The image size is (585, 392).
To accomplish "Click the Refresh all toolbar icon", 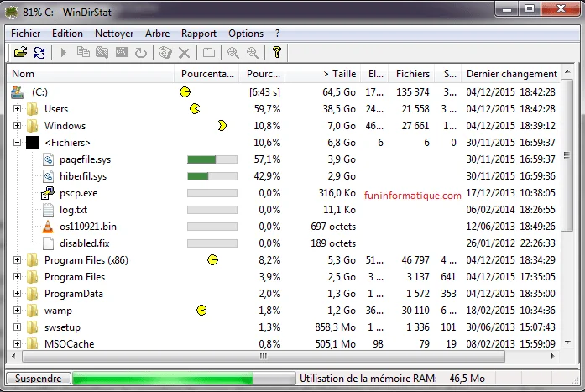I will click(x=39, y=53).
